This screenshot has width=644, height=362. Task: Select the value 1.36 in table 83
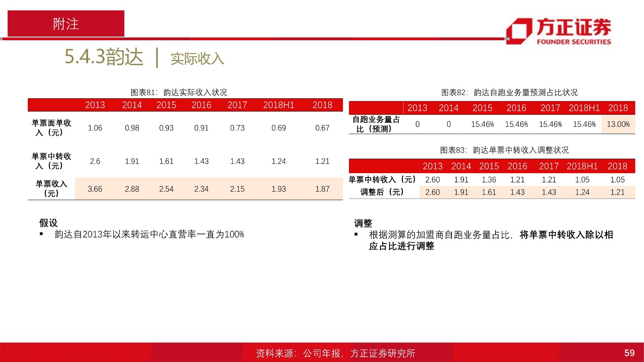pos(489,180)
